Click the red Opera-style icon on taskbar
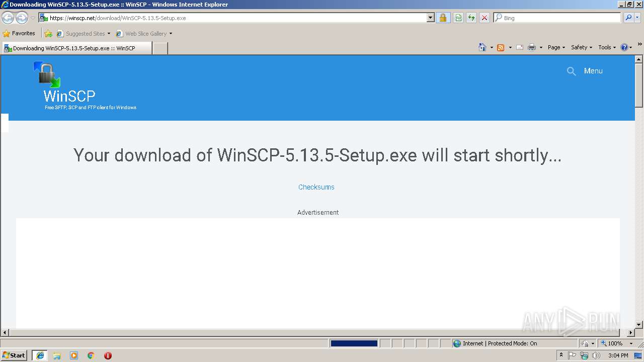Image resolution: width=644 pixels, height=362 pixels. point(108,355)
